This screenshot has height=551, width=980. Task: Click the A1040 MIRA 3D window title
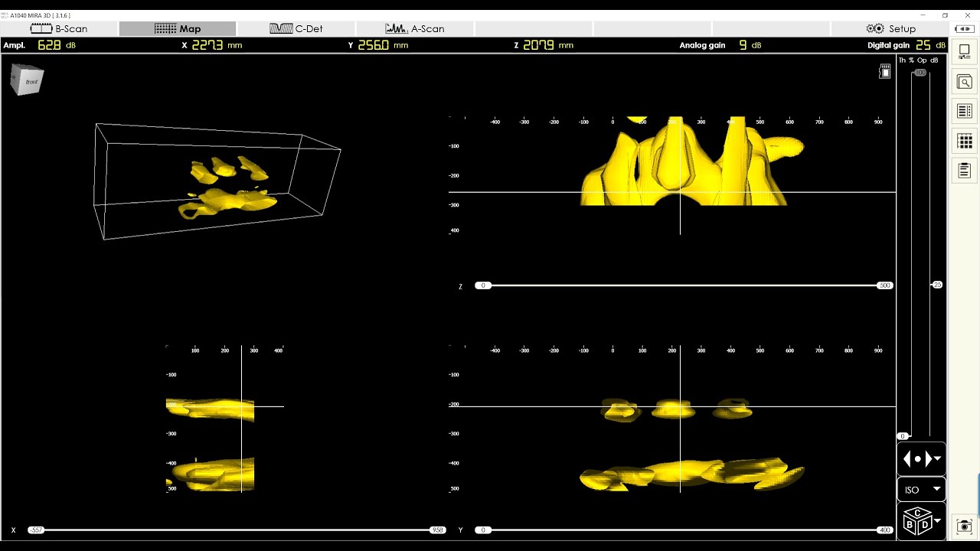[x=40, y=15]
